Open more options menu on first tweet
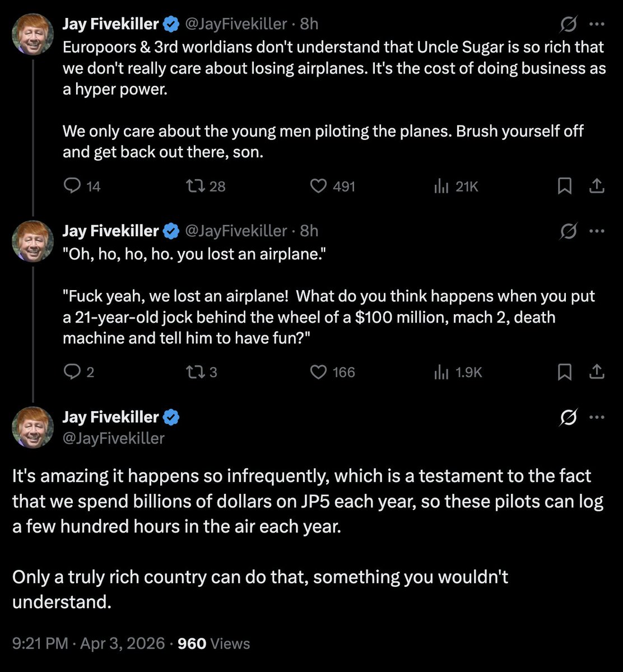 point(597,25)
